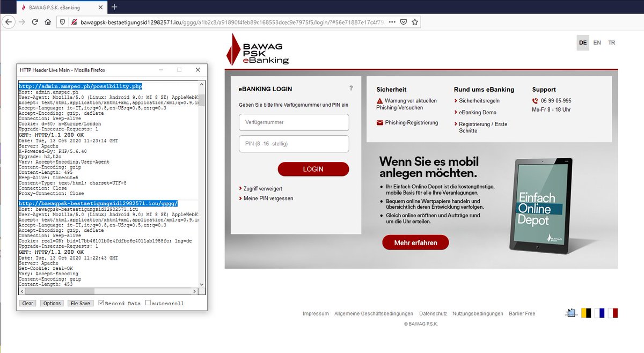
Task: Open Options in HTTP Header Live
Action: (x=52, y=303)
